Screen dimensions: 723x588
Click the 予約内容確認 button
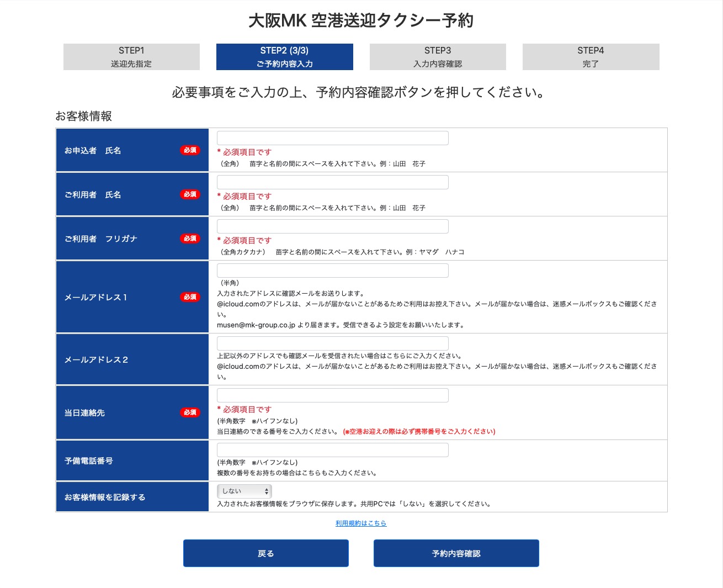[x=456, y=553]
